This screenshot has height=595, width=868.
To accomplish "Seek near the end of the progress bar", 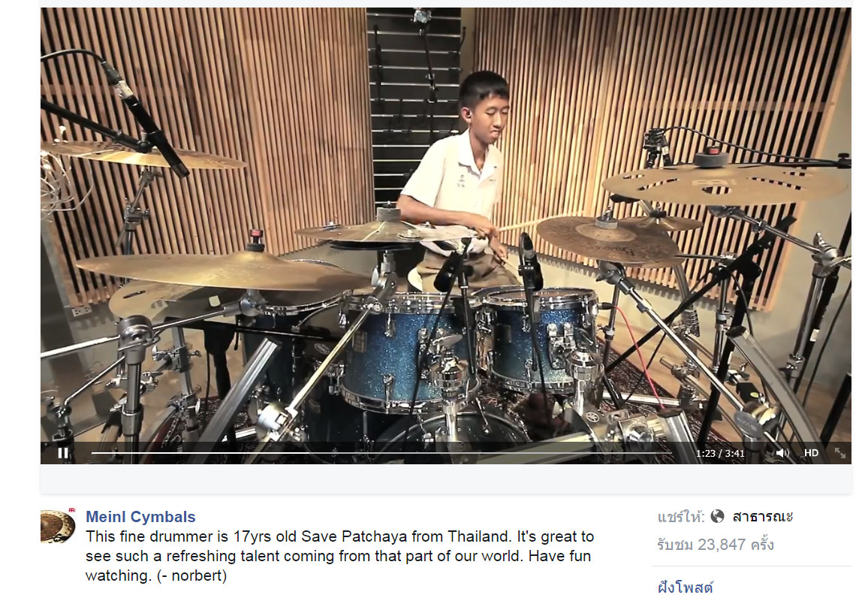I will pyautogui.click(x=666, y=452).
